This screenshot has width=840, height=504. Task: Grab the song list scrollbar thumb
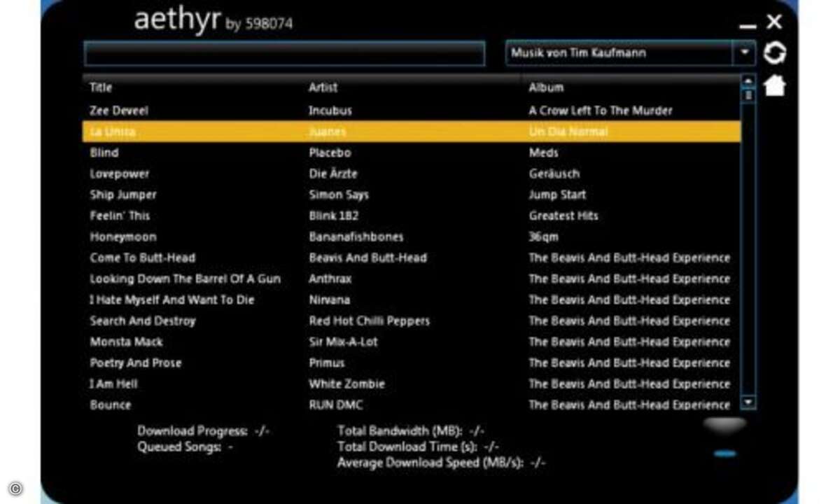tap(748, 94)
